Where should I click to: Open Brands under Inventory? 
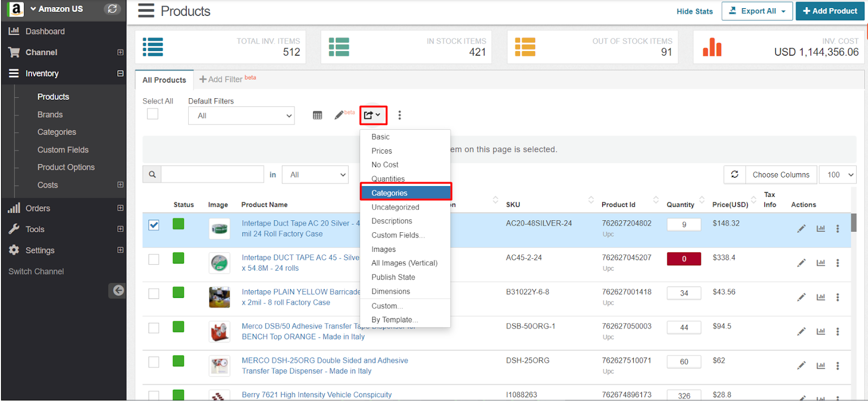click(50, 114)
